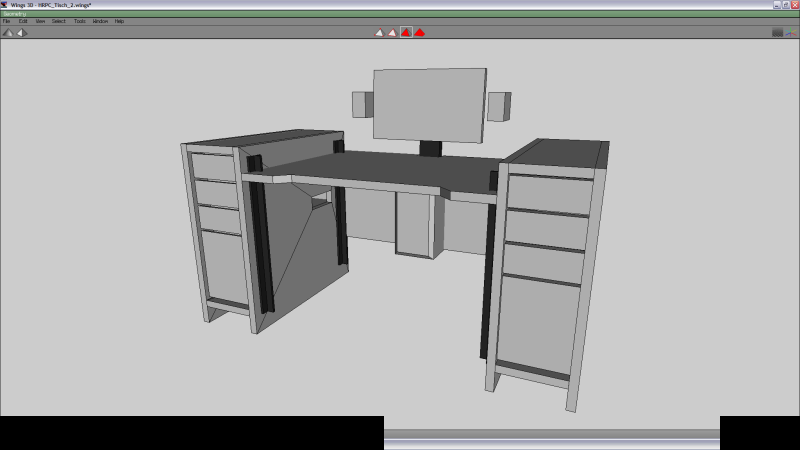
Task: Click the small speaker left of monitor
Action: (x=361, y=104)
